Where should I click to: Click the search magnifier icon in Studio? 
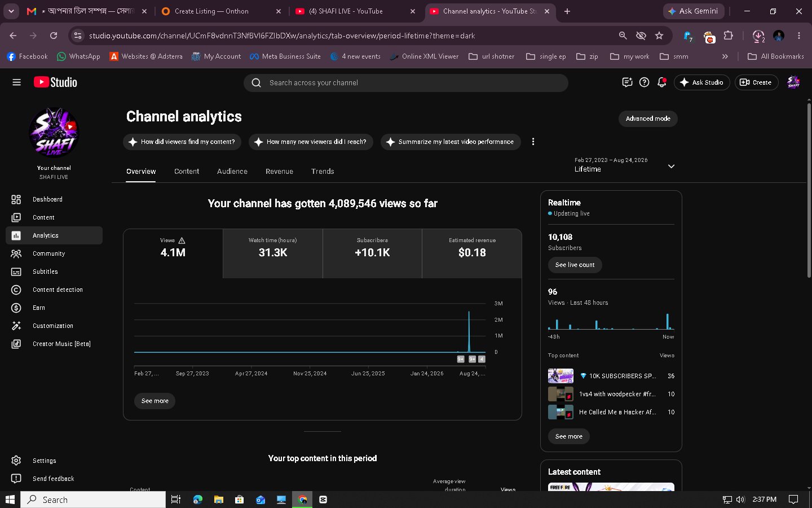(256, 82)
